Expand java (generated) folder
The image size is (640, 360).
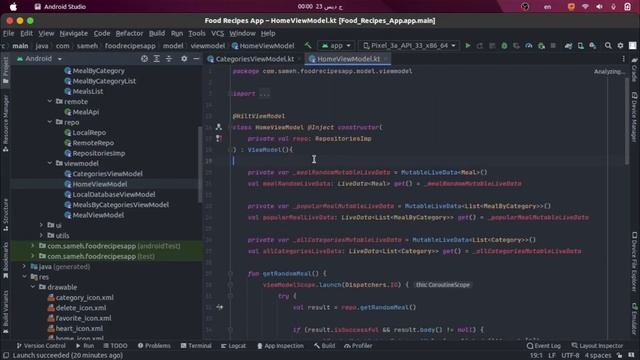coord(24,266)
